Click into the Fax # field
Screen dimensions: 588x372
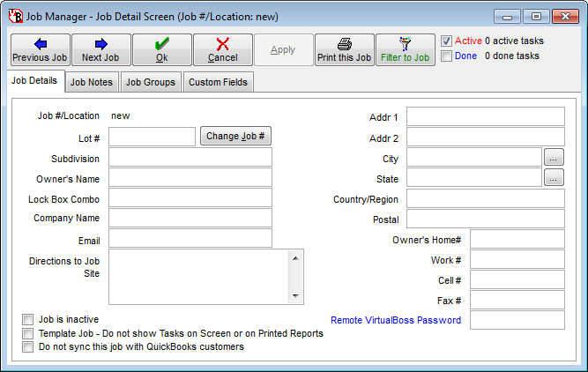[517, 300]
